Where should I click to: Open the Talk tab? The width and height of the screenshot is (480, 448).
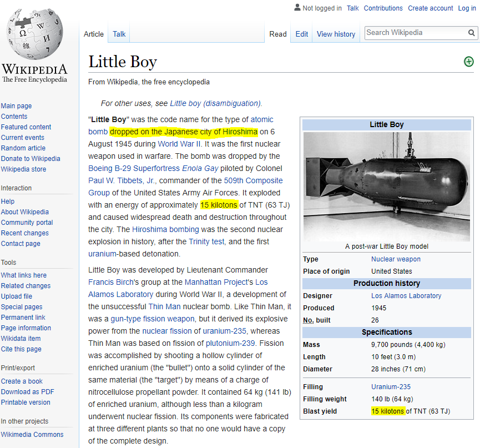[x=119, y=34]
